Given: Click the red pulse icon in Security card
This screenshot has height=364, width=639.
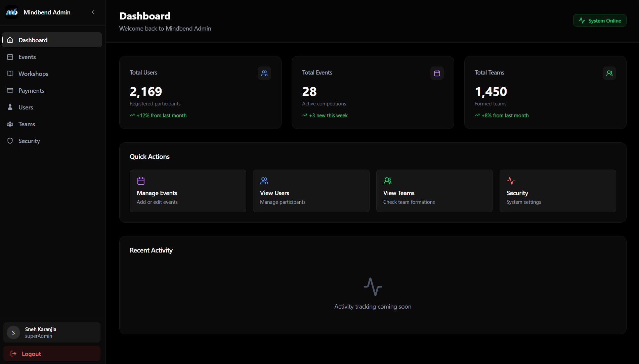Looking at the screenshot, I should 511,181.
